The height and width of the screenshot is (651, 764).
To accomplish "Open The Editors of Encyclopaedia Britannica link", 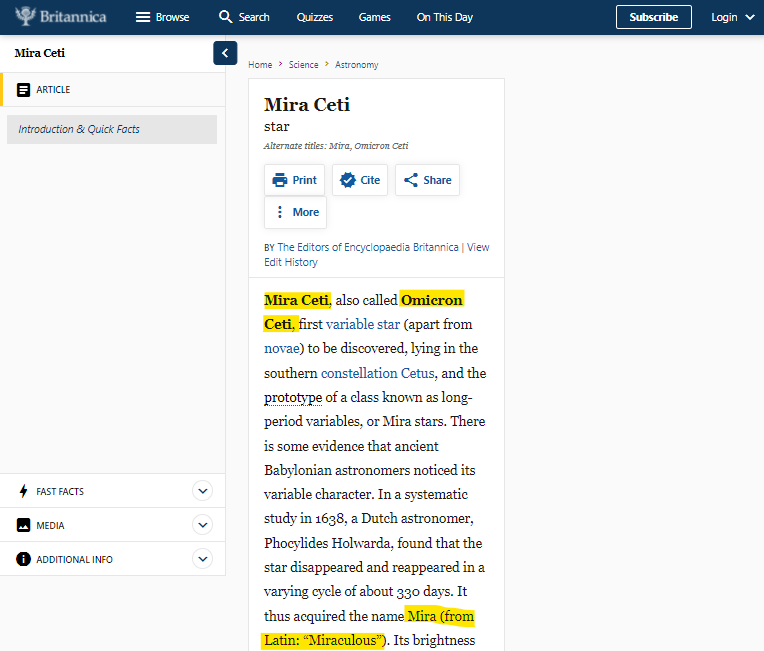I will click(x=368, y=247).
